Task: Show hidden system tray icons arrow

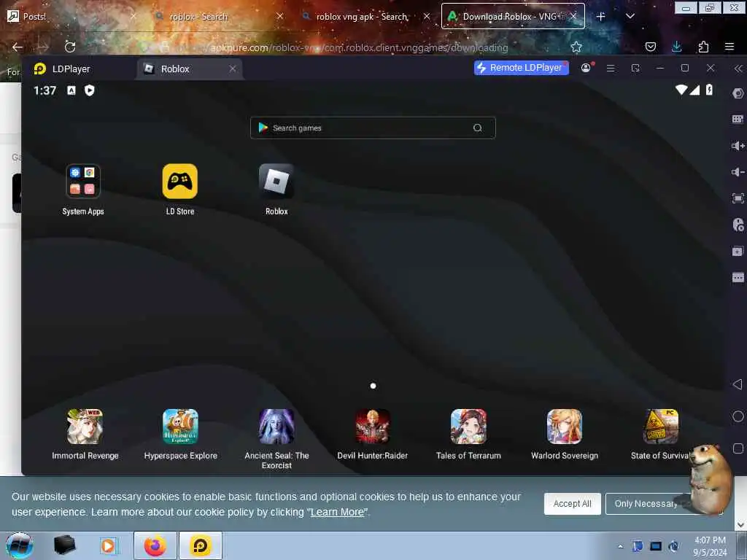Action: coord(620,547)
